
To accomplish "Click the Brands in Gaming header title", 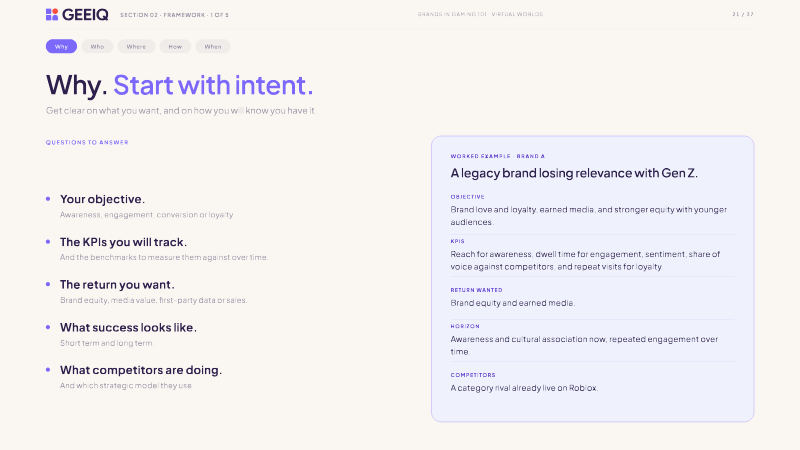I will (480, 14).
